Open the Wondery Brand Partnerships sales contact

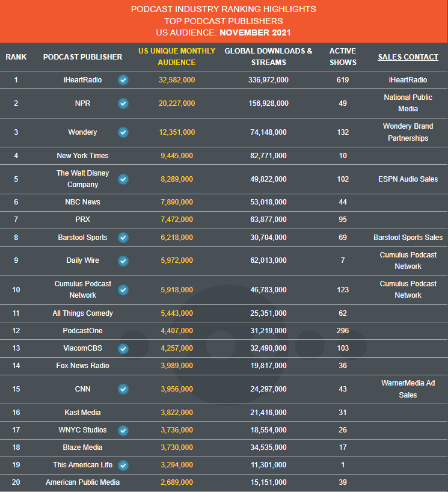[x=408, y=132]
